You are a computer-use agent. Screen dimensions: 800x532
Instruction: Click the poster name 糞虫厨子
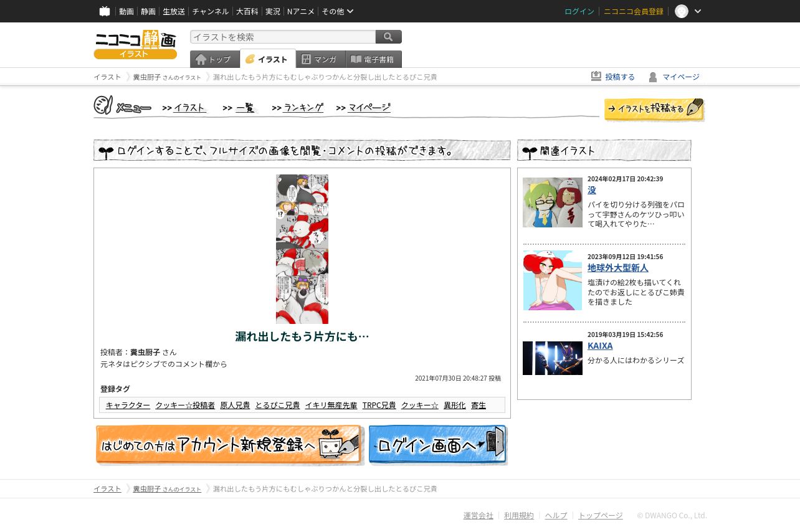click(x=145, y=352)
